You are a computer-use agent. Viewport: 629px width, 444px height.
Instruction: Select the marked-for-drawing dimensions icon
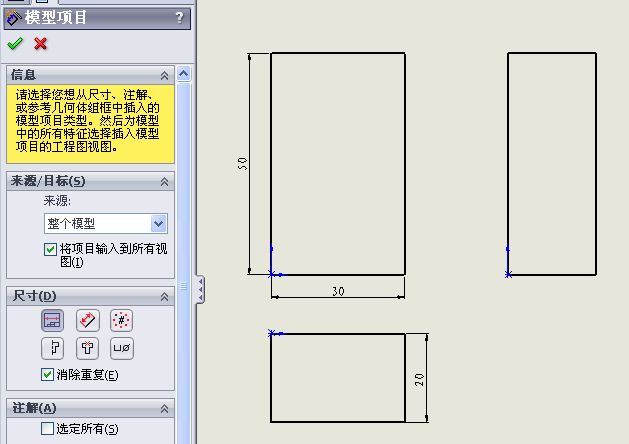53,320
